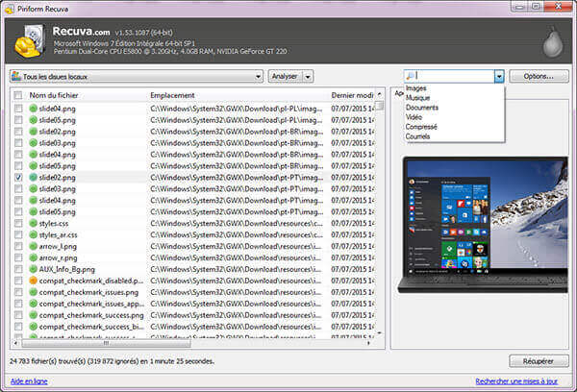Click the orange status dot for compat_checkmark_disabled
This screenshot has height=392, width=577.
pyautogui.click(x=33, y=281)
